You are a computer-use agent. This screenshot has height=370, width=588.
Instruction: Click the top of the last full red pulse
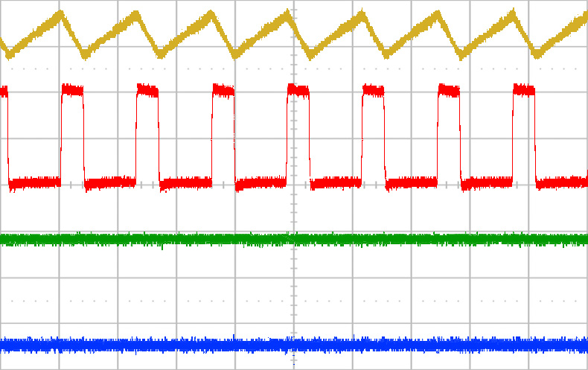524,90
